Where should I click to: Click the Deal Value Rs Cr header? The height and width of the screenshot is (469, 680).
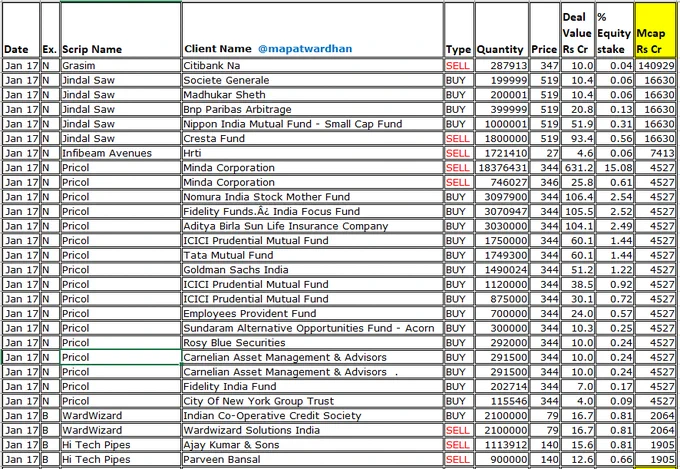click(x=578, y=30)
